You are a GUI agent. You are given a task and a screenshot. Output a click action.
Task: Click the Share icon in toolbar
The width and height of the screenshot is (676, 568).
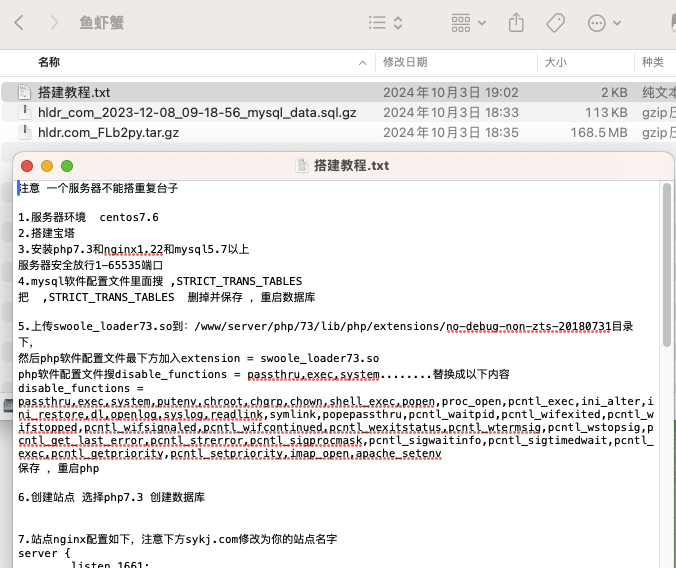click(516, 22)
